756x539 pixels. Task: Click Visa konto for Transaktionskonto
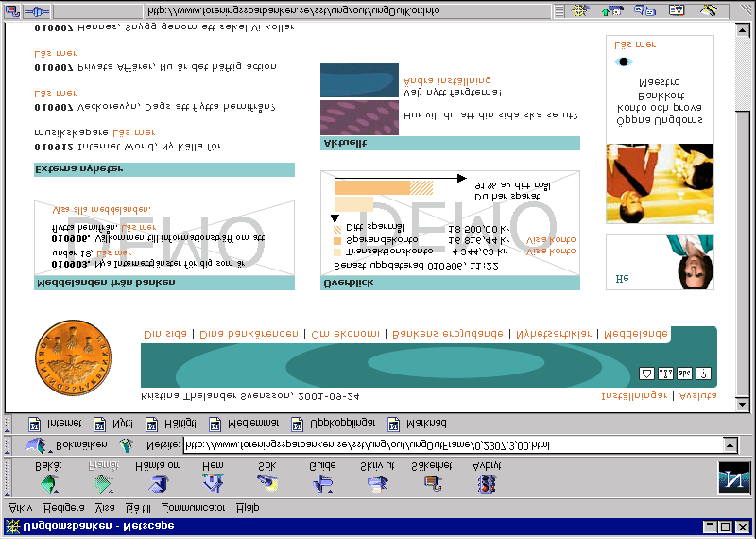pos(551,251)
